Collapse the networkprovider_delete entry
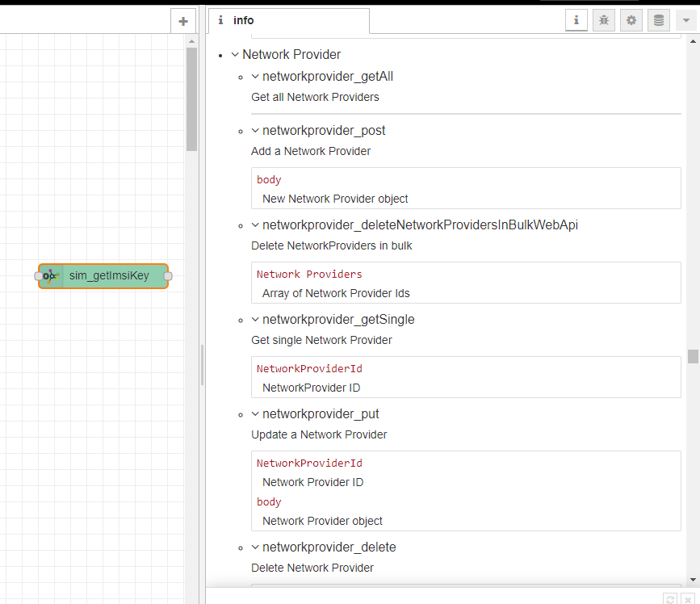The width and height of the screenshot is (700, 604). click(255, 547)
